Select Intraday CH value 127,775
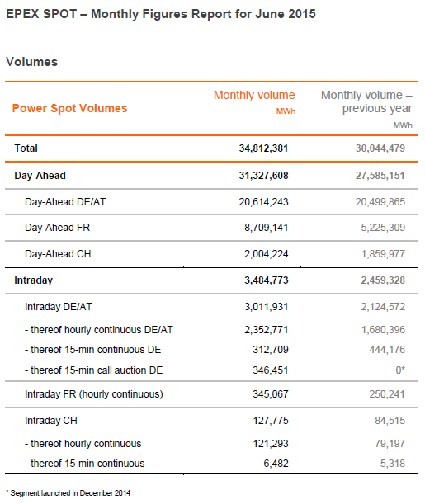This screenshot has height=504, width=425. pos(271,421)
